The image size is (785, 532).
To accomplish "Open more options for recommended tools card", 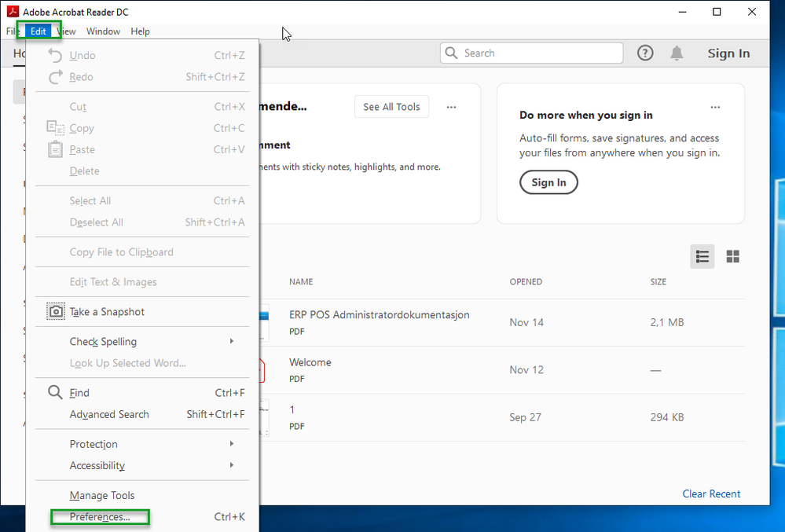I will click(451, 107).
